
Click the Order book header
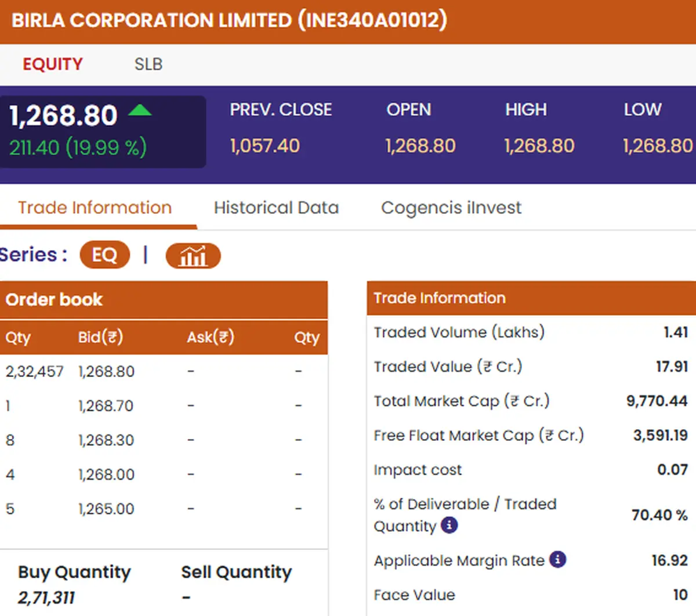click(x=164, y=300)
